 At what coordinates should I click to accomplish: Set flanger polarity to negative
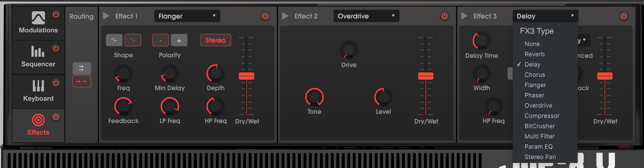tap(161, 40)
